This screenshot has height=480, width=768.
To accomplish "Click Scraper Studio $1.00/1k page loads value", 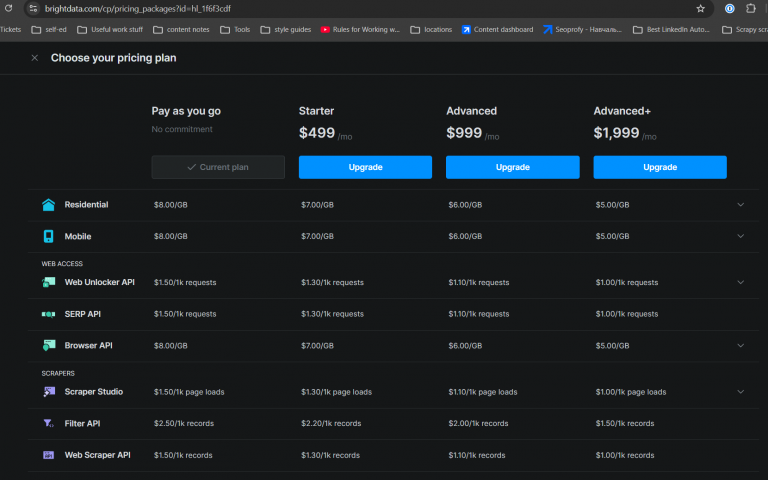I will 631,392.
